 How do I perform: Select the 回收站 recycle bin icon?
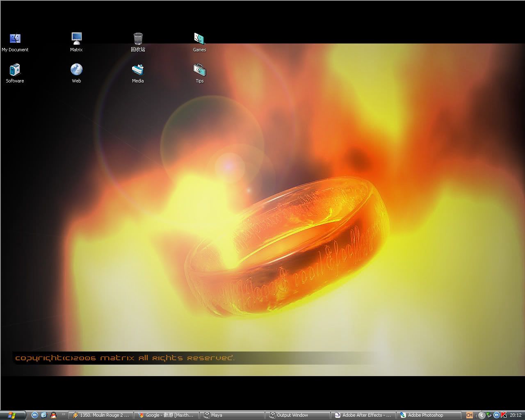(138, 43)
